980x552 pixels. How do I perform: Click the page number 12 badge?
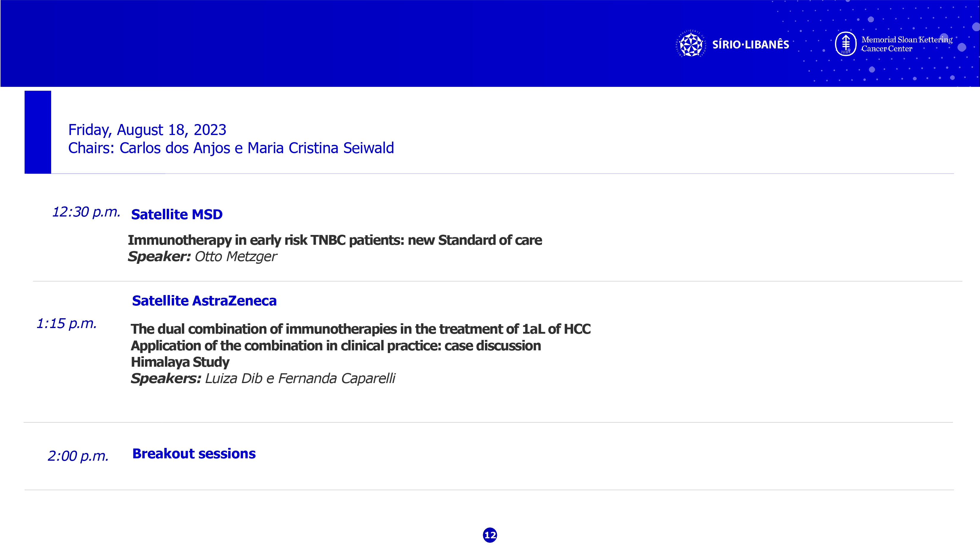(490, 535)
